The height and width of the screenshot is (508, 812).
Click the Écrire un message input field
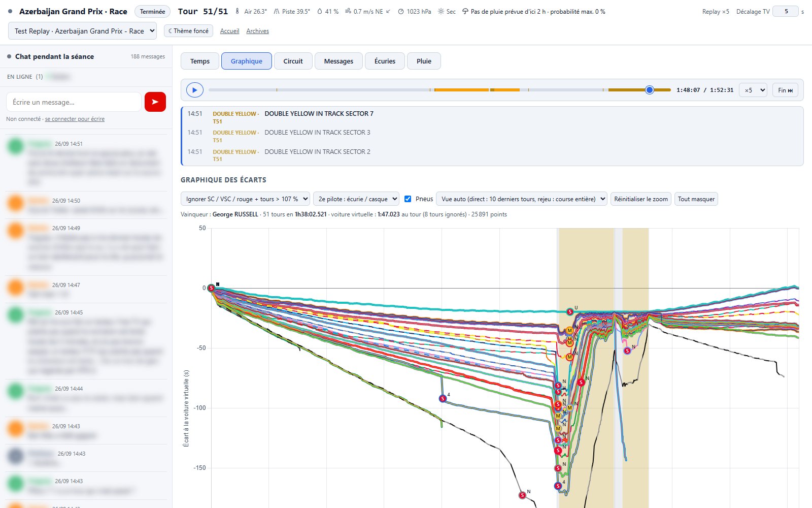(74, 102)
